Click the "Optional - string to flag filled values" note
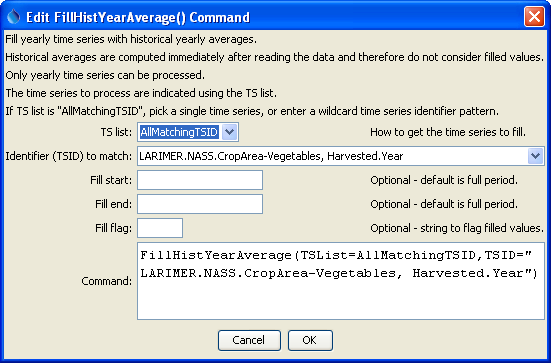 pyautogui.click(x=457, y=228)
